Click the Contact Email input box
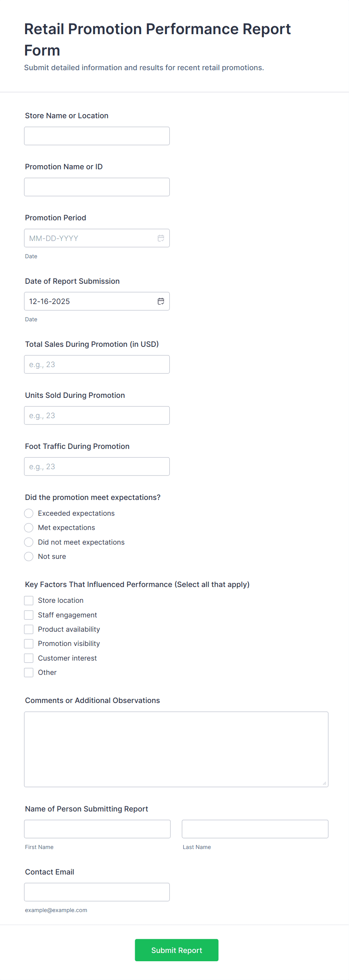 [96, 891]
